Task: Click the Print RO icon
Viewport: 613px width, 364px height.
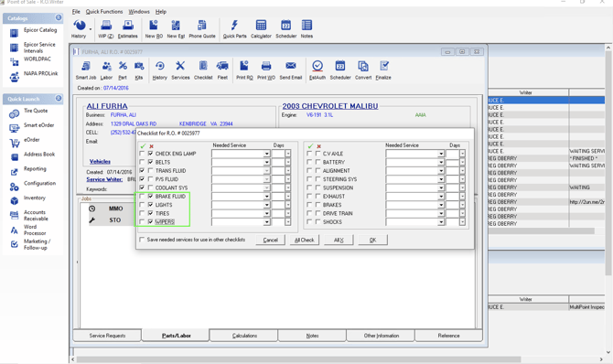Action: [x=244, y=70]
